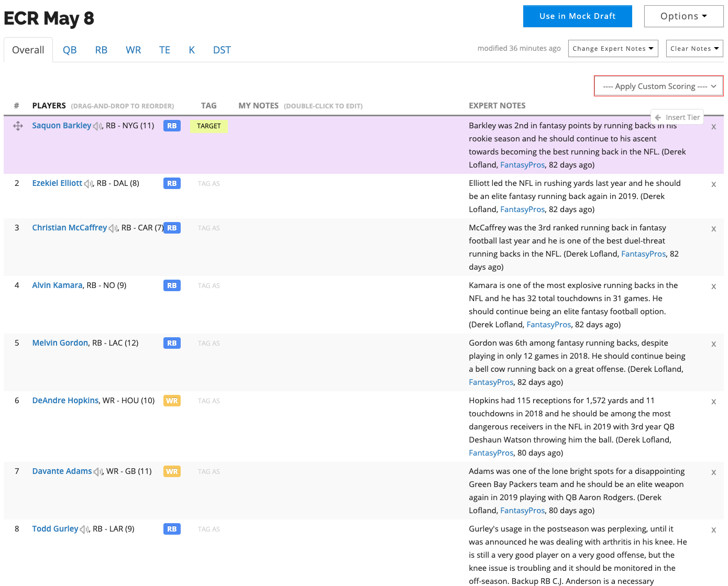This screenshot has width=728, height=586.
Task: Open TAG AS for Todd Gurley
Action: click(x=209, y=529)
